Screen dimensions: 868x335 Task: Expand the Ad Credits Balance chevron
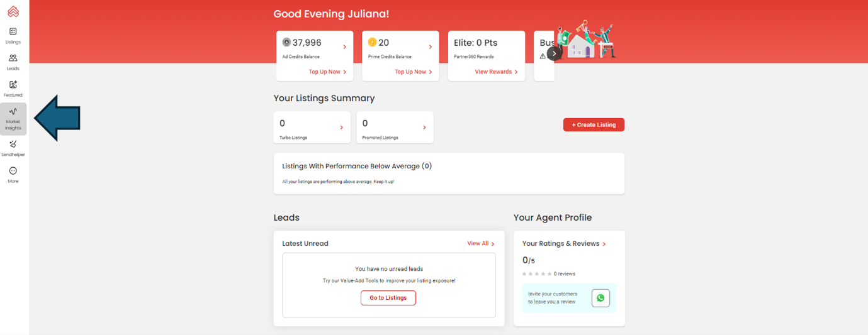click(x=345, y=47)
